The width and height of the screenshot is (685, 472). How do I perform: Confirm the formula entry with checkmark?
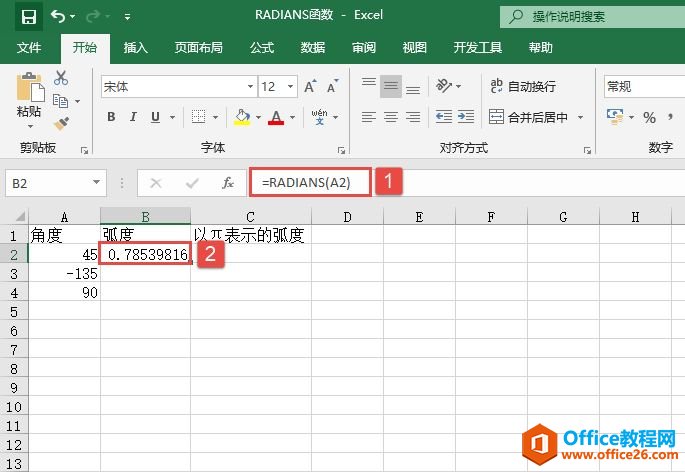point(192,183)
